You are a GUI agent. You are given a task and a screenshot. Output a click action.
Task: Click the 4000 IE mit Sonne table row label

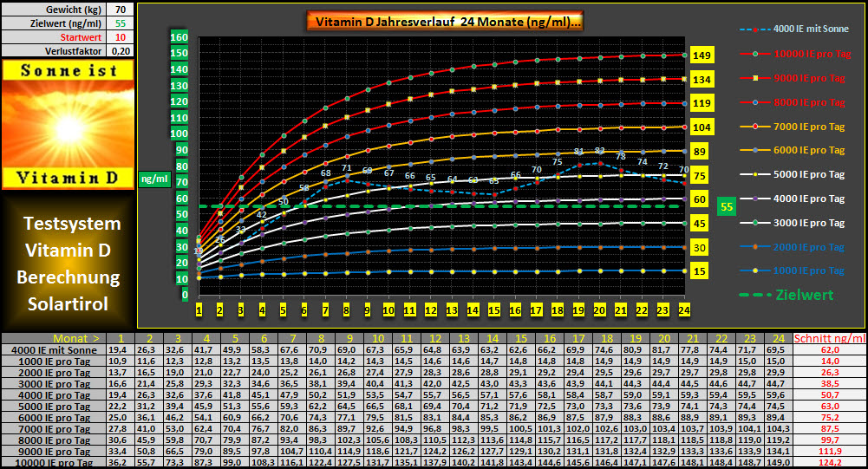[x=54, y=348]
